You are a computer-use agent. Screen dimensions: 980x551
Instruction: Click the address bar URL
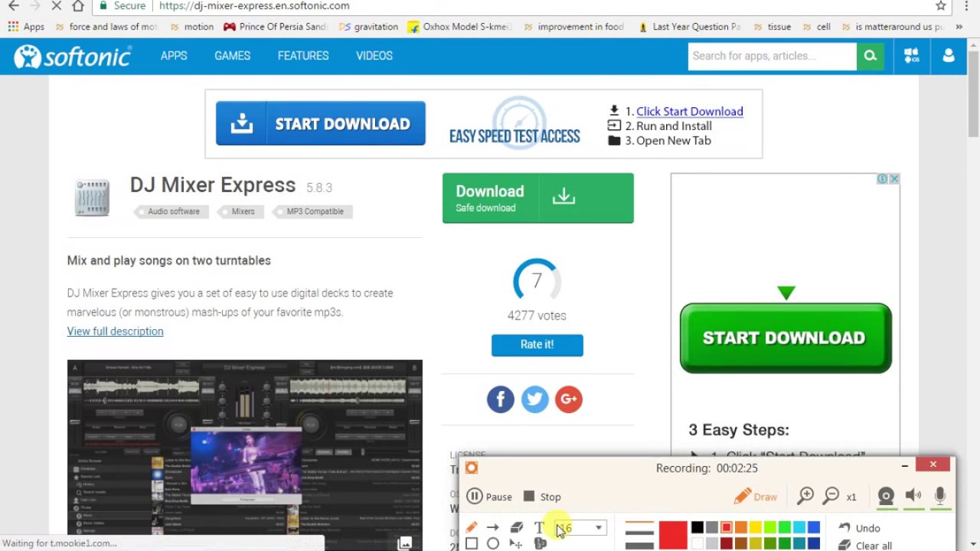click(x=255, y=6)
